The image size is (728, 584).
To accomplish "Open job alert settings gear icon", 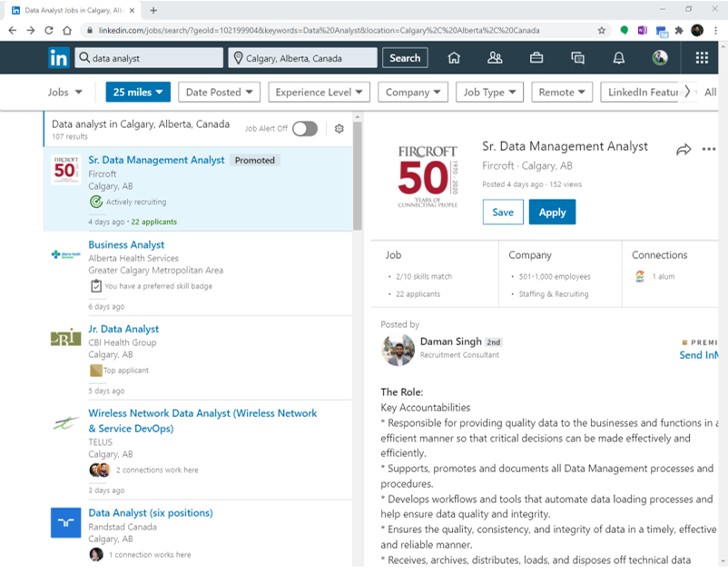I will pyautogui.click(x=339, y=129).
